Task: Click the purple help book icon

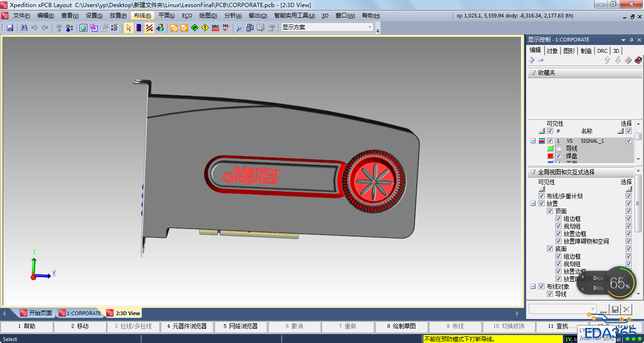Action: pos(638,60)
